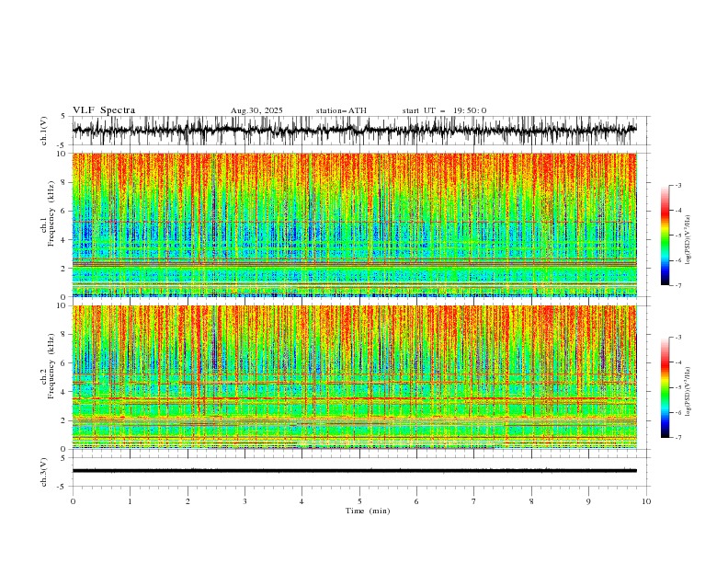728x563 pixels.
Task: Click the time axis tick label "0"
Action: tap(73, 501)
